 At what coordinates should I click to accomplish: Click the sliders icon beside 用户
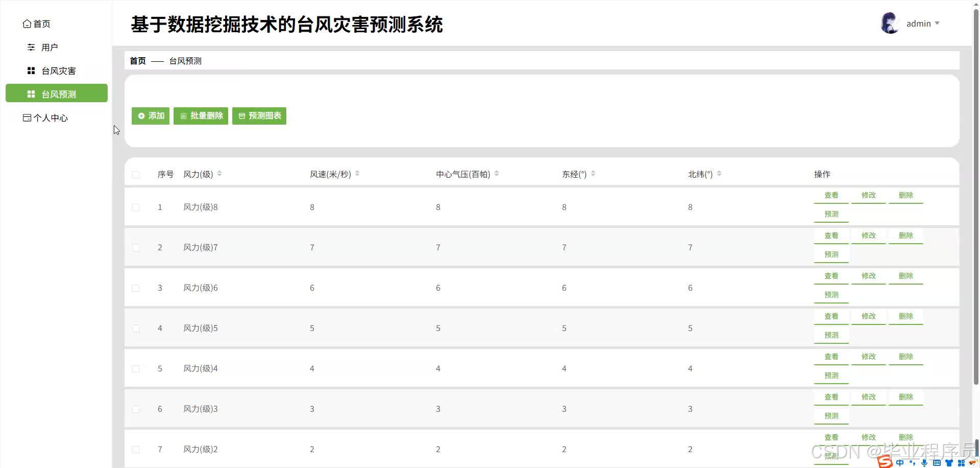31,47
